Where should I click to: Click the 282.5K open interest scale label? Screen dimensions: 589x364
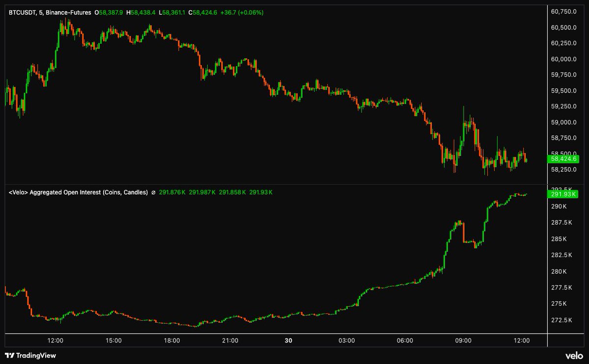(x=562, y=255)
